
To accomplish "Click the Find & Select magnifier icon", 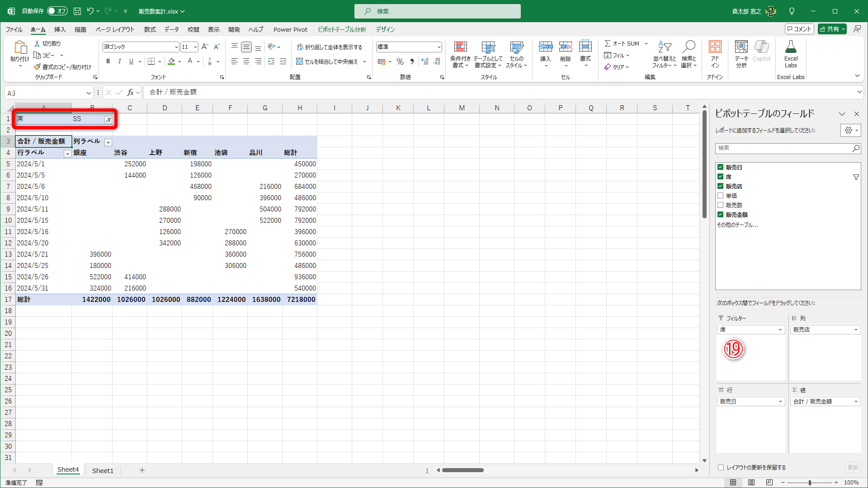I will coord(689,47).
